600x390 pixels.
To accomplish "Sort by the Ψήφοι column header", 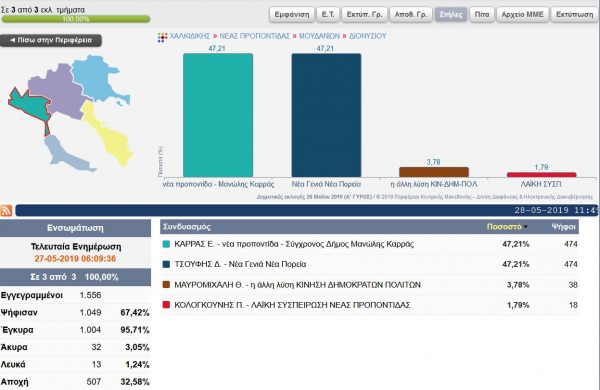I will pyautogui.click(x=563, y=227).
